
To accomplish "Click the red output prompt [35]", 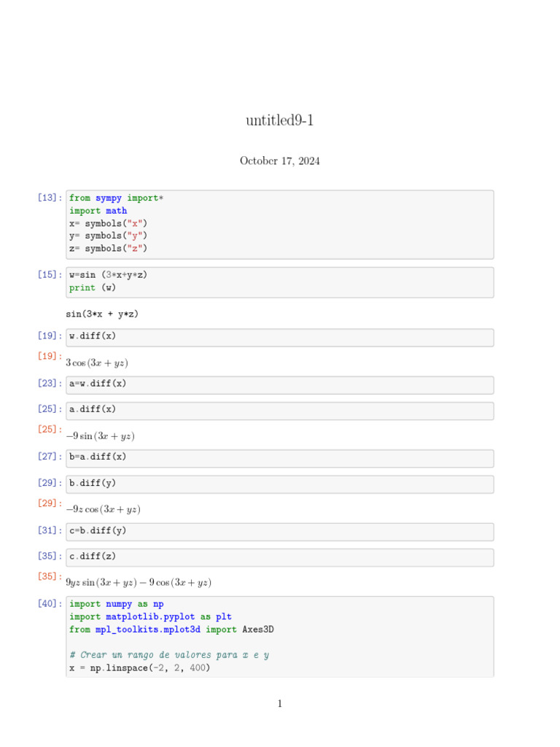I will (50, 577).
